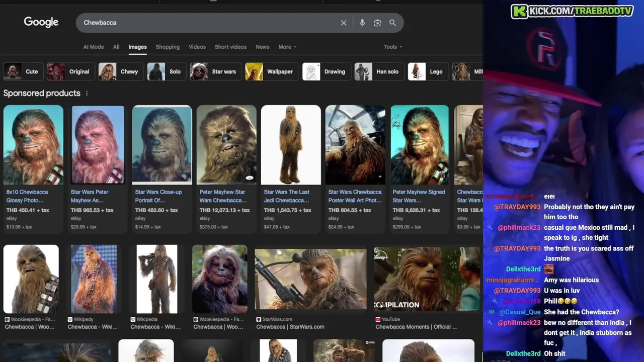This screenshot has height=362, width=644.
Task: Click price THB 482.60 + tax
Action: click(x=156, y=210)
